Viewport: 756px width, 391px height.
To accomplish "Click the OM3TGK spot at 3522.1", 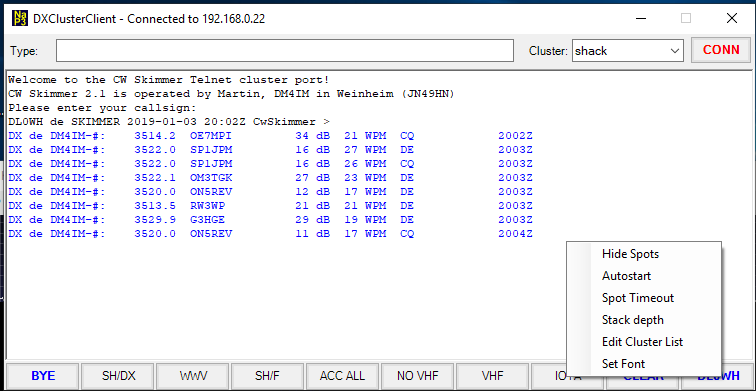I will point(270,178).
